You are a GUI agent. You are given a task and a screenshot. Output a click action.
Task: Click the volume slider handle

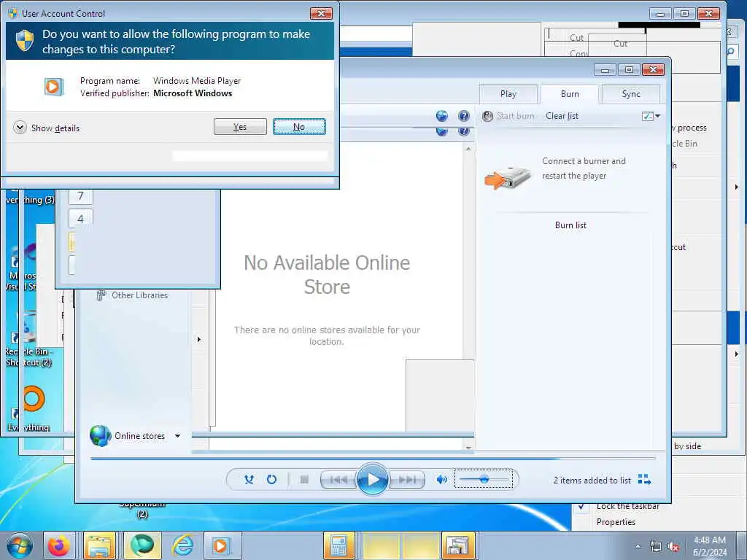tap(484, 479)
